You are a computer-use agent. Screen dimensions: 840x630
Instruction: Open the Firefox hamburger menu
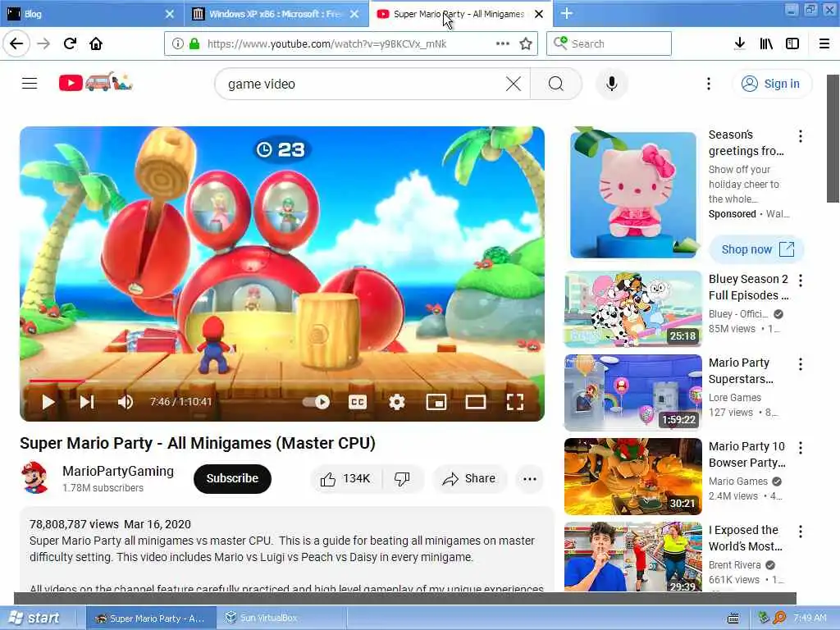pos(824,43)
